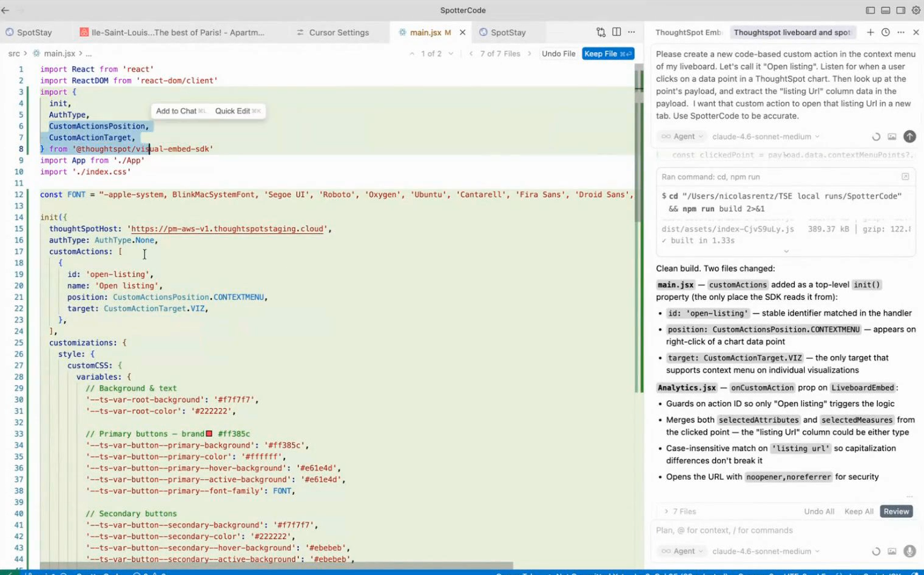Click the #ff385c brand color swatch
This screenshot has width=924, height=575.
[209, 434]
